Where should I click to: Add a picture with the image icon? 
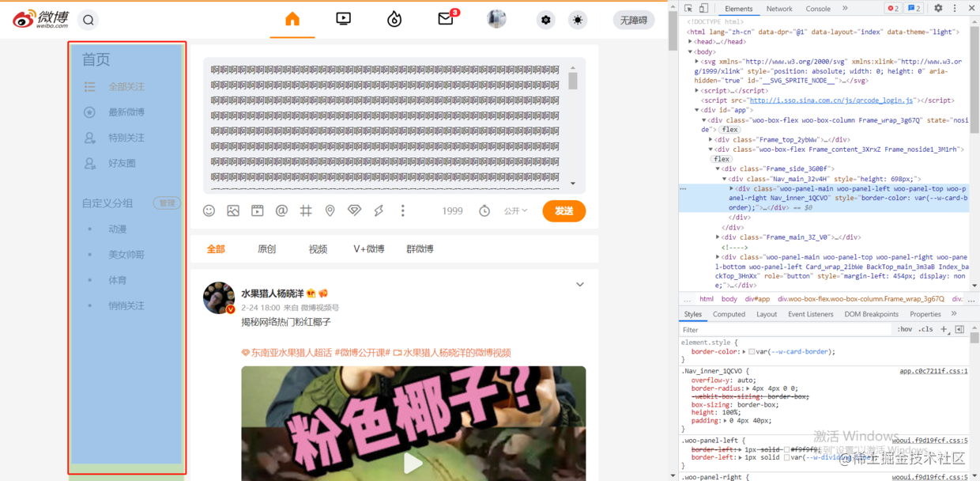pyautogui.click(x=233, y=210)
